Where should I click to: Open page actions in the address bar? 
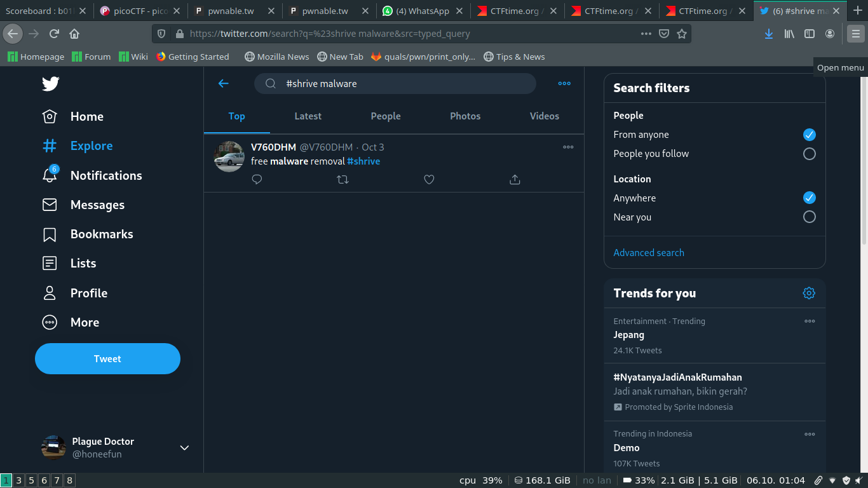(x=646, y=34)
